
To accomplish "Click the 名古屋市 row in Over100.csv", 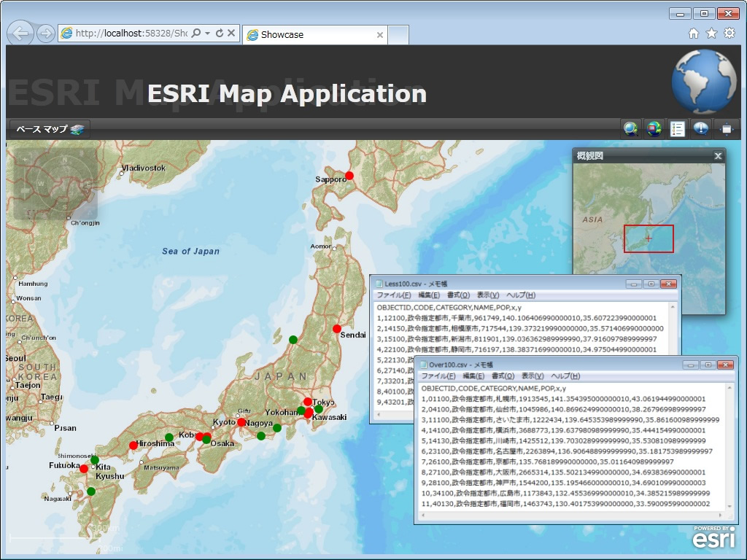I will point(567,451).
